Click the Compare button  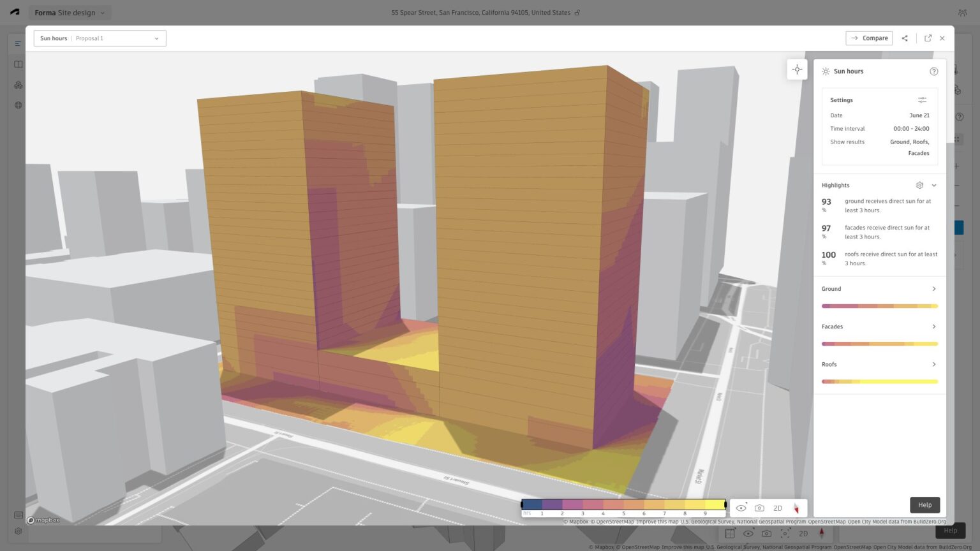point(868,38)
